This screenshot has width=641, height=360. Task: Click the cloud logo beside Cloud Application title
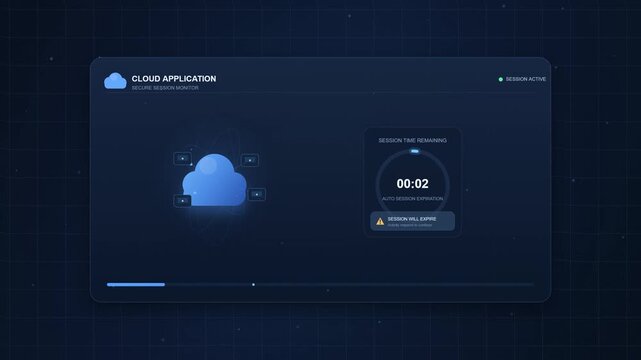tap(115, 80)
